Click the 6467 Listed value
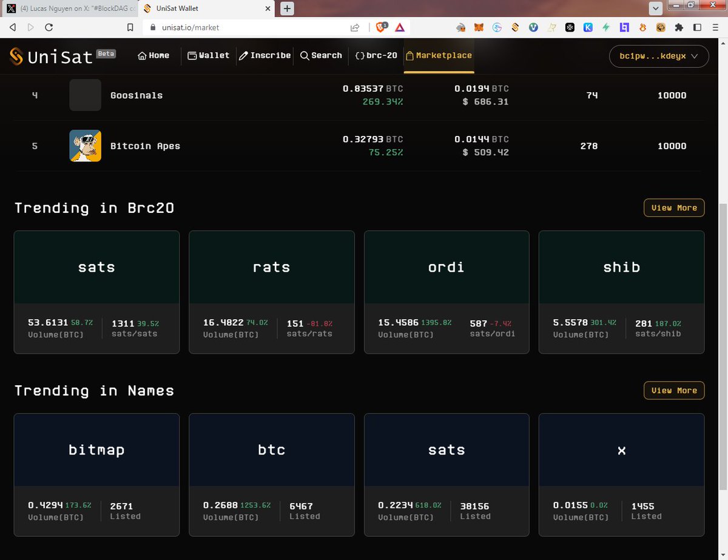728x560 pixels. coord(302,506)
